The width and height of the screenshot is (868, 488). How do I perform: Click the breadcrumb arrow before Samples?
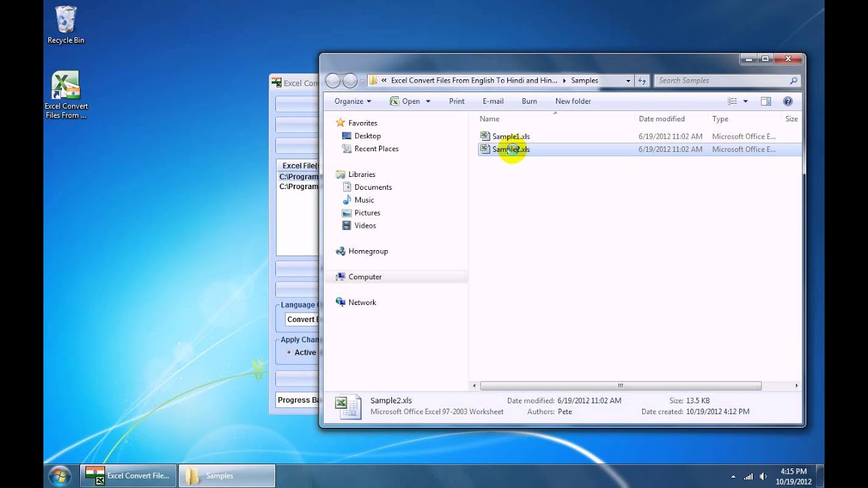[x=564, y=81]
